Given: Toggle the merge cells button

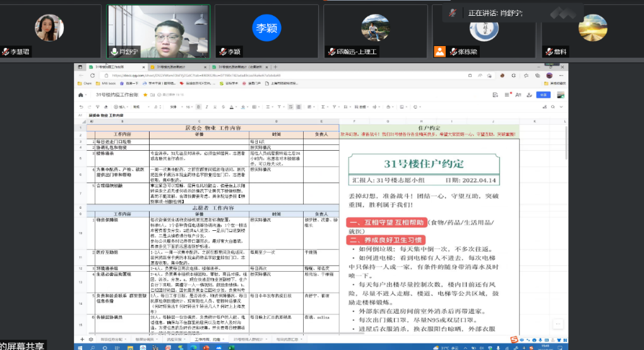Looking at the screenshot, I should pyautogui.click(x=299, y=107).
